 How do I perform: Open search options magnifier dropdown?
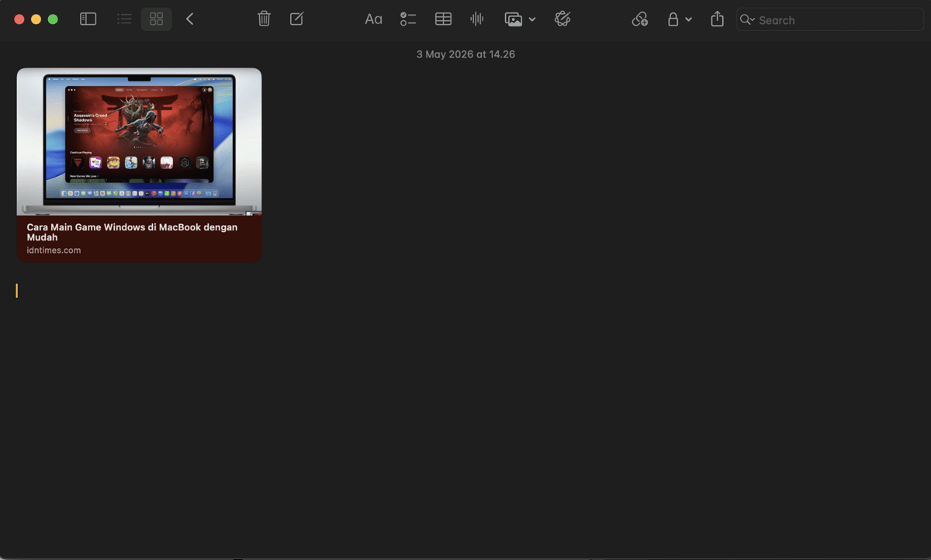[x=747, y=20]
